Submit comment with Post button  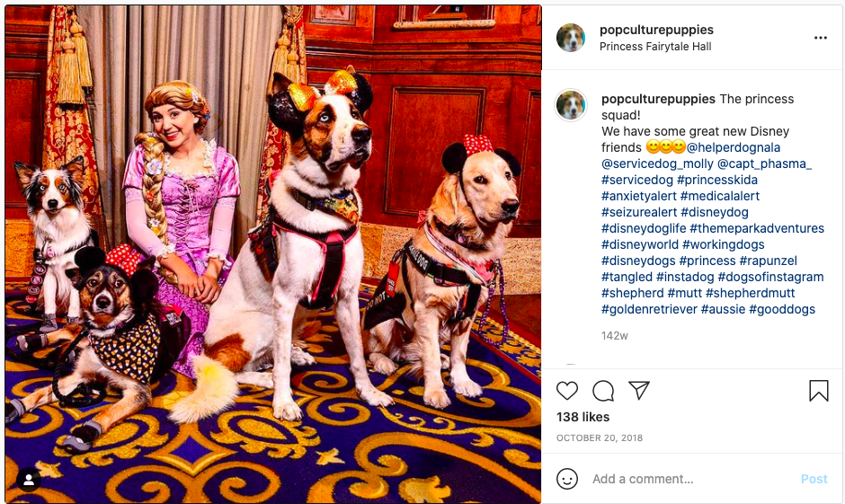pyautogui.click(x=814, y=479)
